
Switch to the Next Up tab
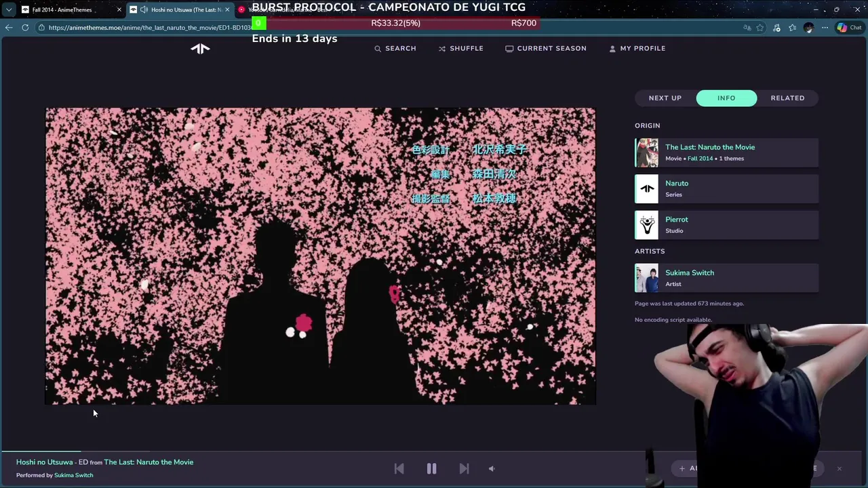(665, 98)
